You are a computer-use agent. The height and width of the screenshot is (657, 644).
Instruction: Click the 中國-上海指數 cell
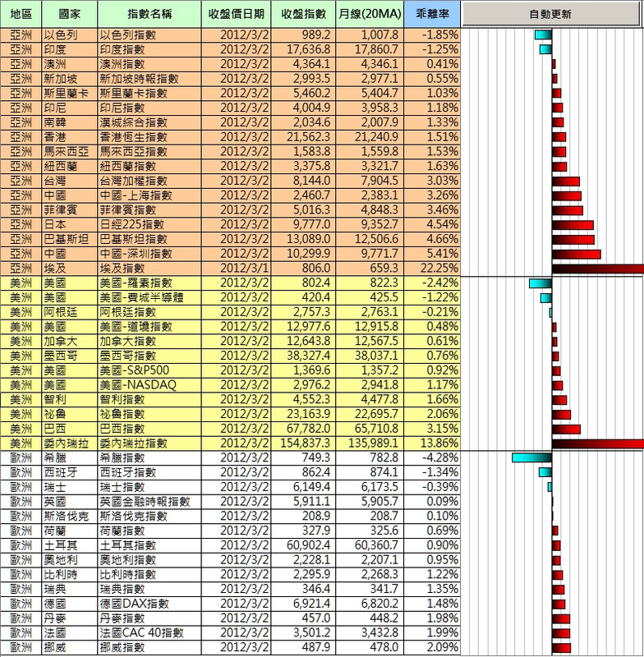[x=149, y=195]
